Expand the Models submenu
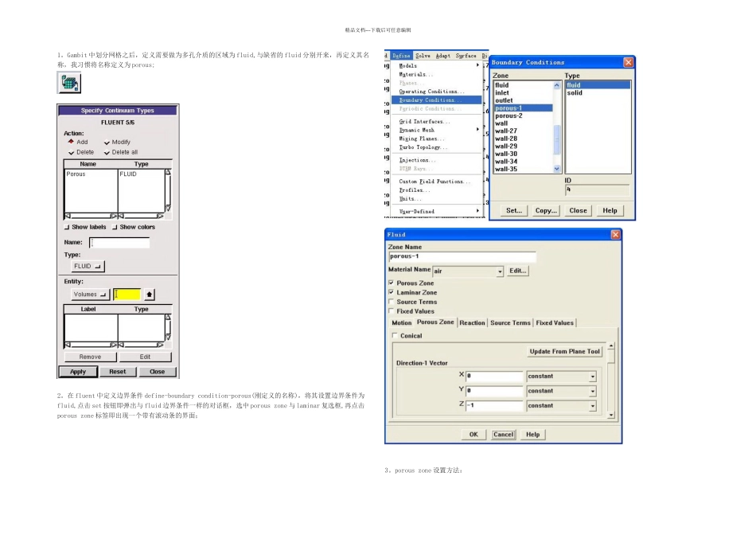This screenshot has width=756, height=535. (x=437, y=65)
